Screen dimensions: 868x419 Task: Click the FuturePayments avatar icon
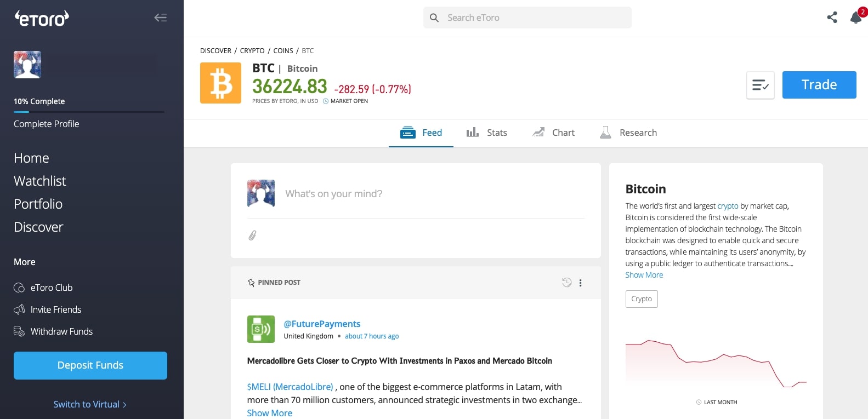click(x=261, y=329)
